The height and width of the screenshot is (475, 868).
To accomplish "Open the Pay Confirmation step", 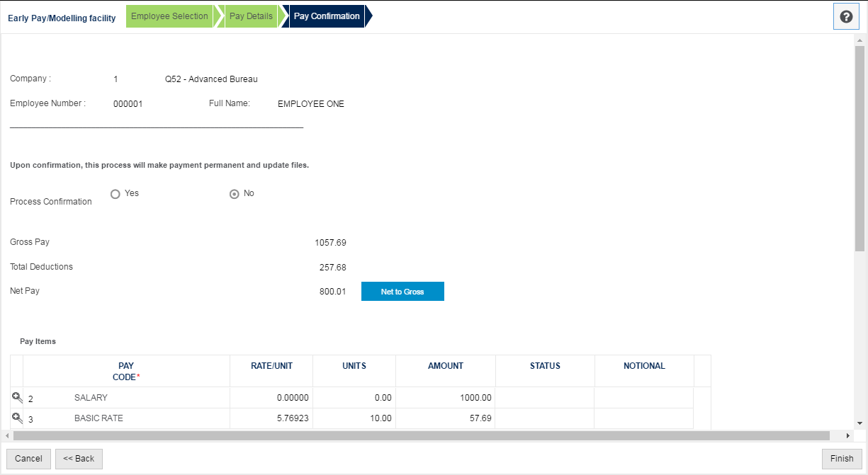I will tap(325, 16).
